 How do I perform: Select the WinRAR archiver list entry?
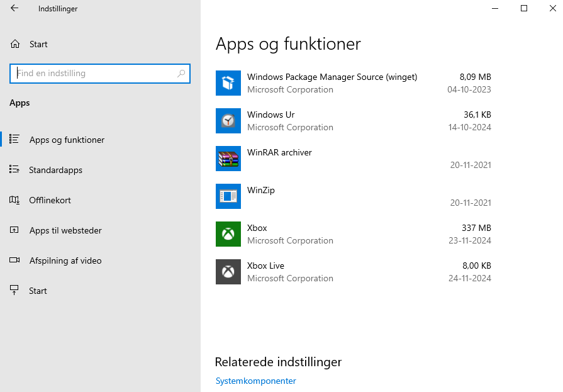click(x=352, y=159)
